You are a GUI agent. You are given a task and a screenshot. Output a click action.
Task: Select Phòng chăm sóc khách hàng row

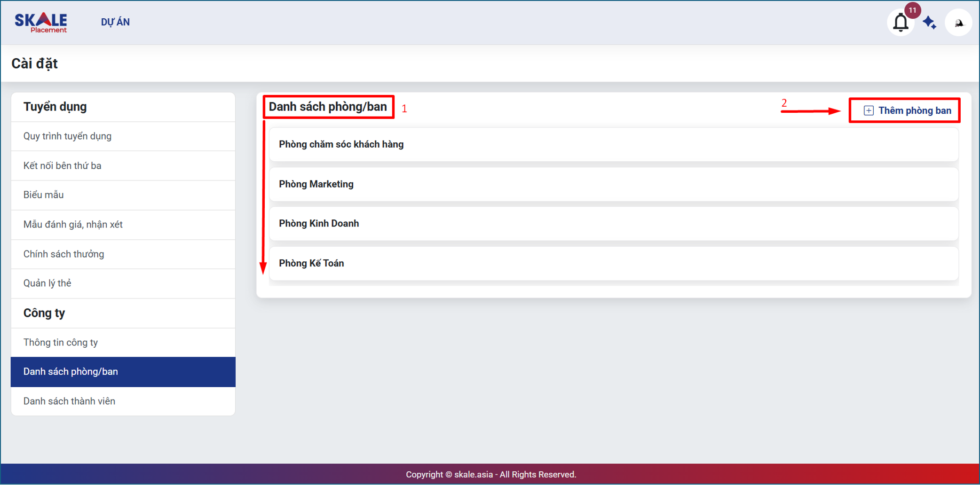(613, 145)
